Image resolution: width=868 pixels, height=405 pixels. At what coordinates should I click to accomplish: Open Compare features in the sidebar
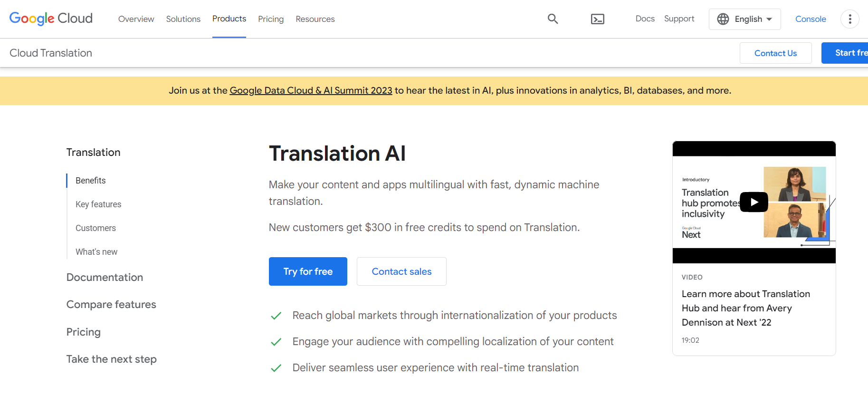111,304
